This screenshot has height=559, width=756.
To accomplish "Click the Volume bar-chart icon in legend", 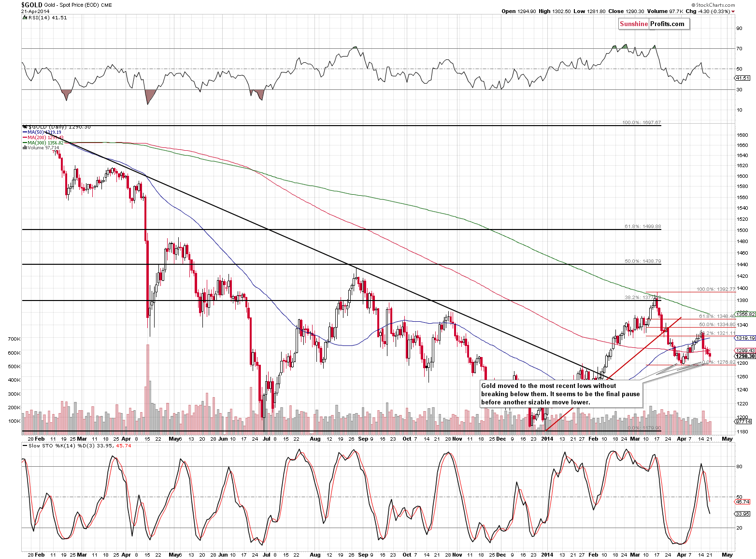I will tap(25, 148).
